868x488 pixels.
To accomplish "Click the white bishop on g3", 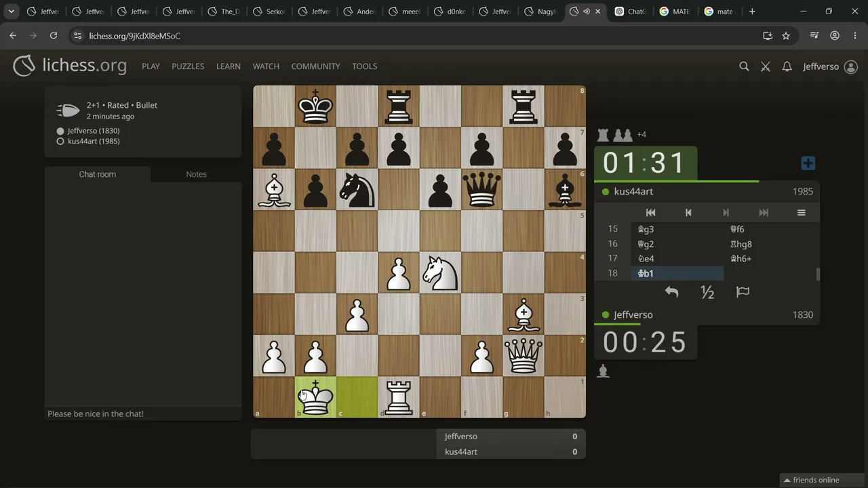I will (x=524, y=314).
